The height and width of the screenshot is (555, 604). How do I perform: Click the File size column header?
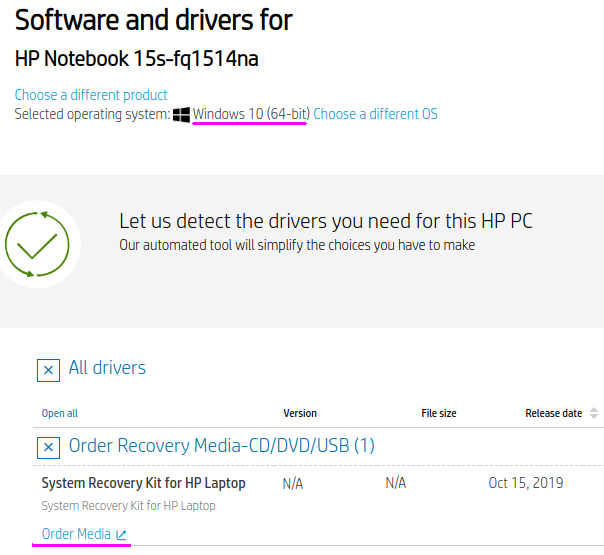[439, 413]
